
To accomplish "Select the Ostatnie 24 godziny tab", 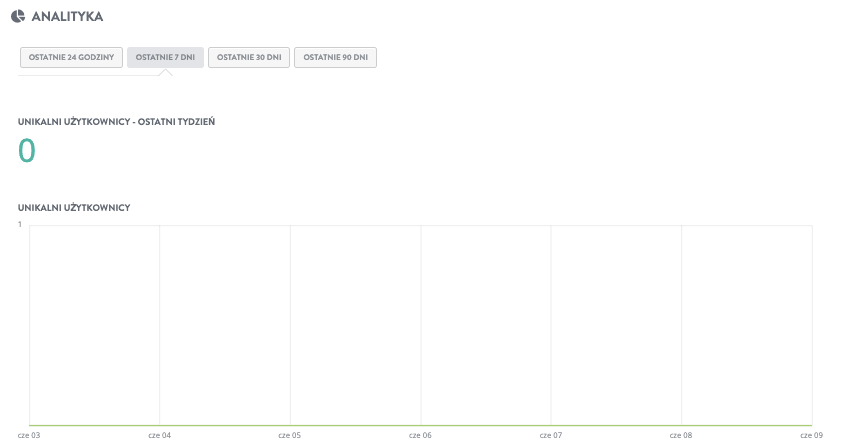I will click(x=71, y=58).
